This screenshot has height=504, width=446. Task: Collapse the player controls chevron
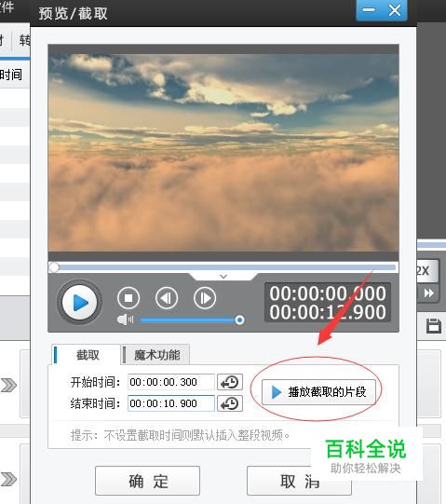[223, 276]
